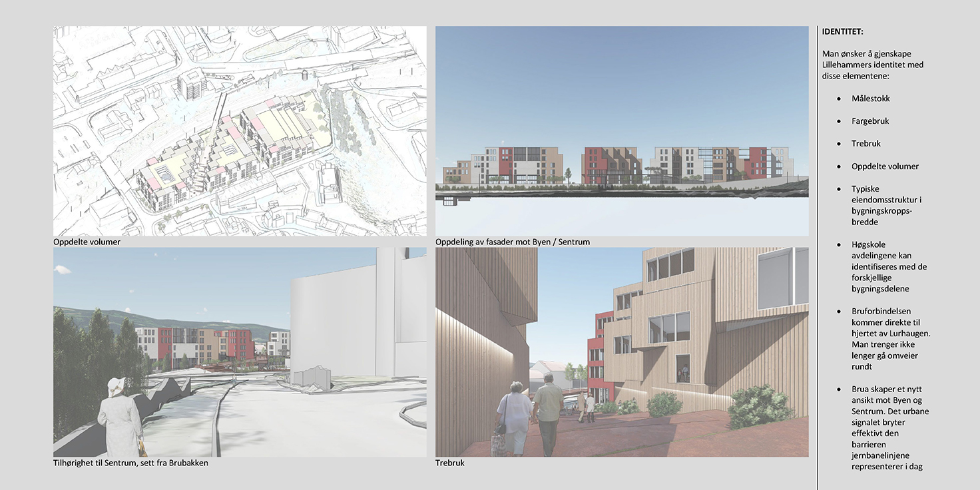Screen dimensions: 980x490
Task: Click the wooden facade rendering above 'Trebruk'
Action: (x=622, y=352)
